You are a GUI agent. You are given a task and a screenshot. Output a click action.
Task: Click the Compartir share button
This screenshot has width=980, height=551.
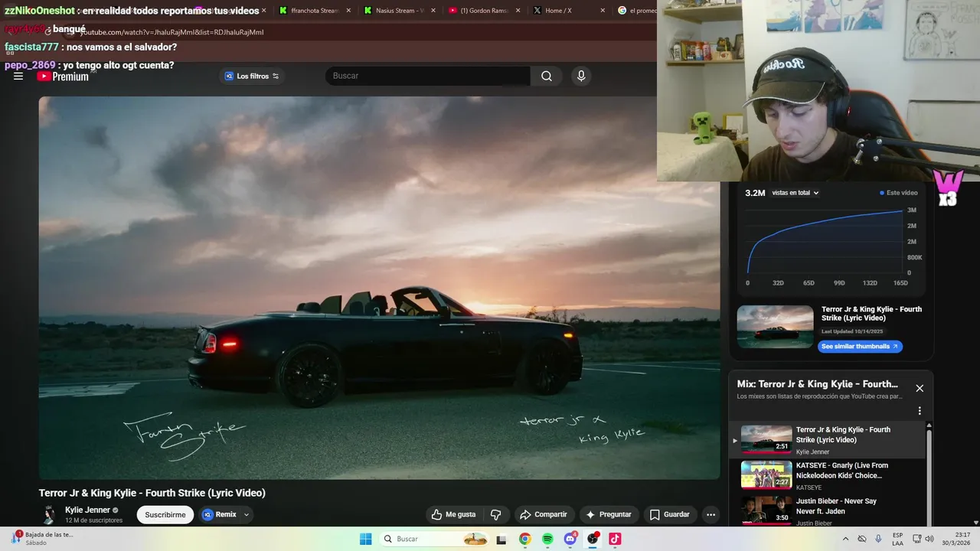544,514
